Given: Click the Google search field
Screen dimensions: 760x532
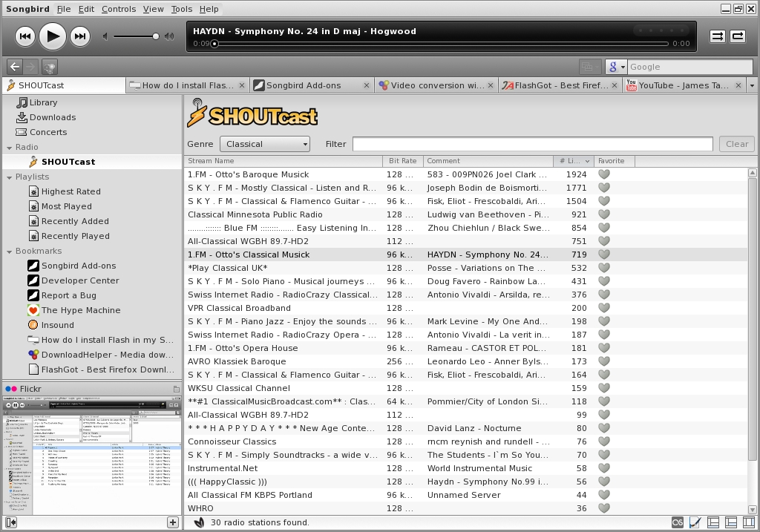Looking at the screenshot, I should click(690, 67).
